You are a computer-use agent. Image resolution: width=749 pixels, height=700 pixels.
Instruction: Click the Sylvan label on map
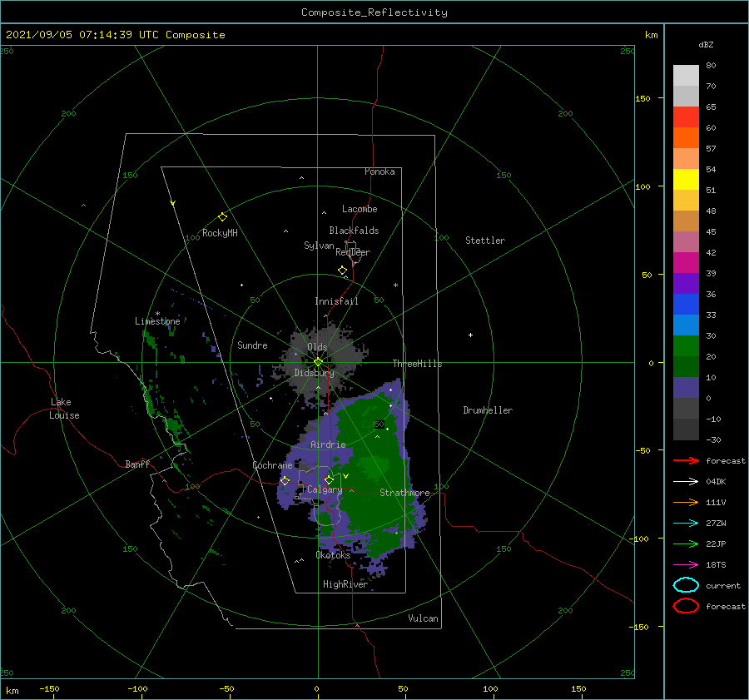point(319,246)
